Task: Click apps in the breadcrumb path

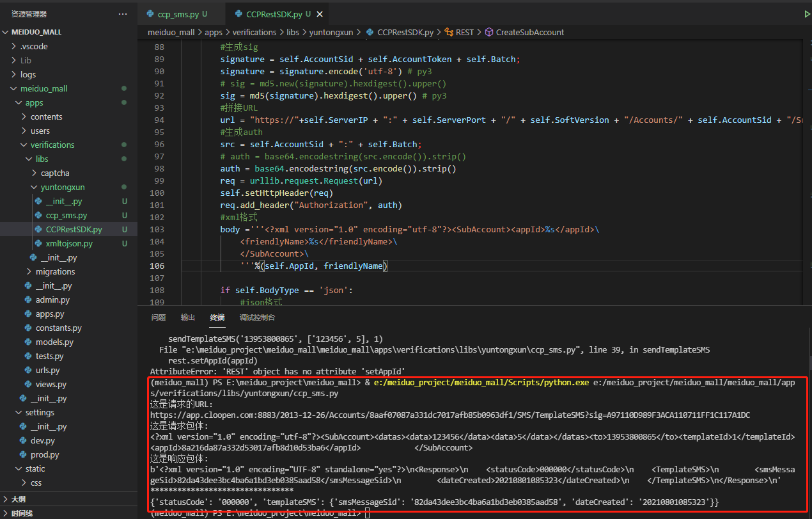Action: 214,32
